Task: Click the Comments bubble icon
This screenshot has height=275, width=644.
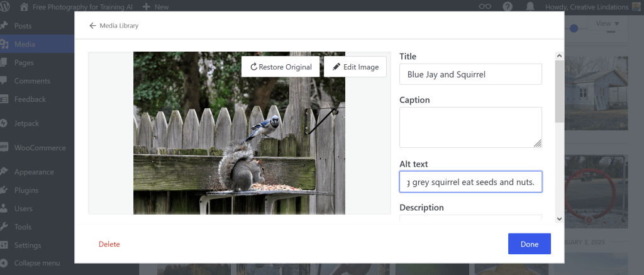Action: pyautogui.click(x=4, y=81)
